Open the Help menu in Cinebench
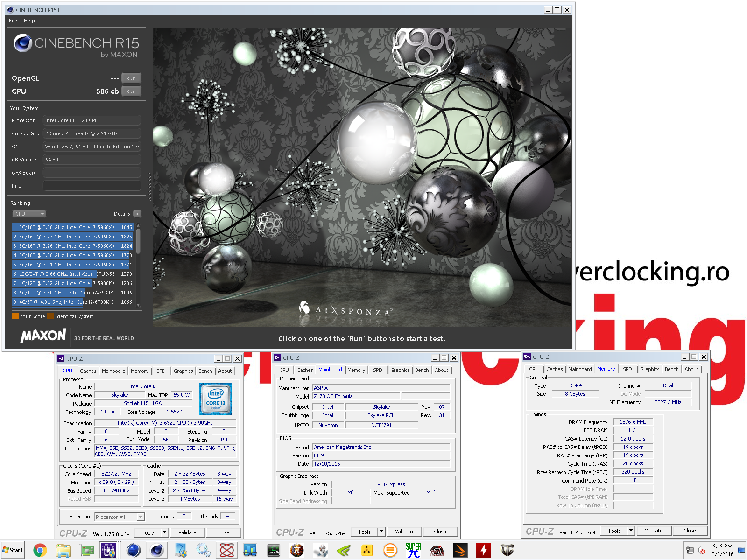This screenshot has width=747, height=560. (29, 21)
